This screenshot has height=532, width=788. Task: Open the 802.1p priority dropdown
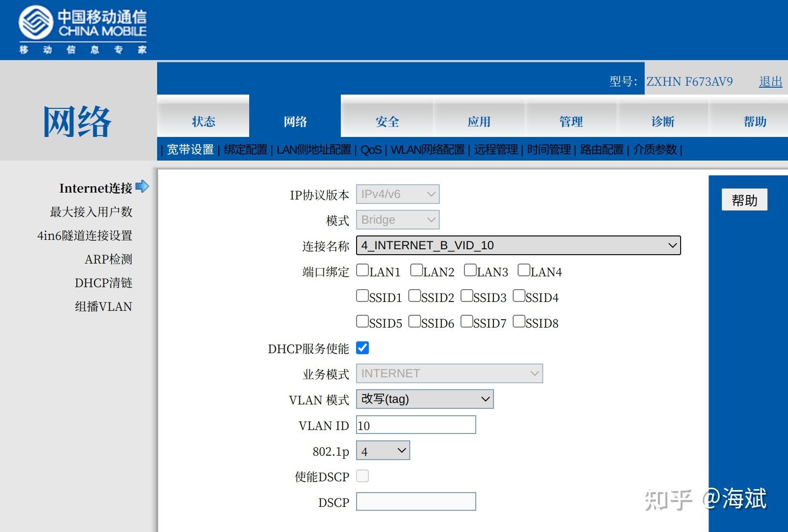383,450
